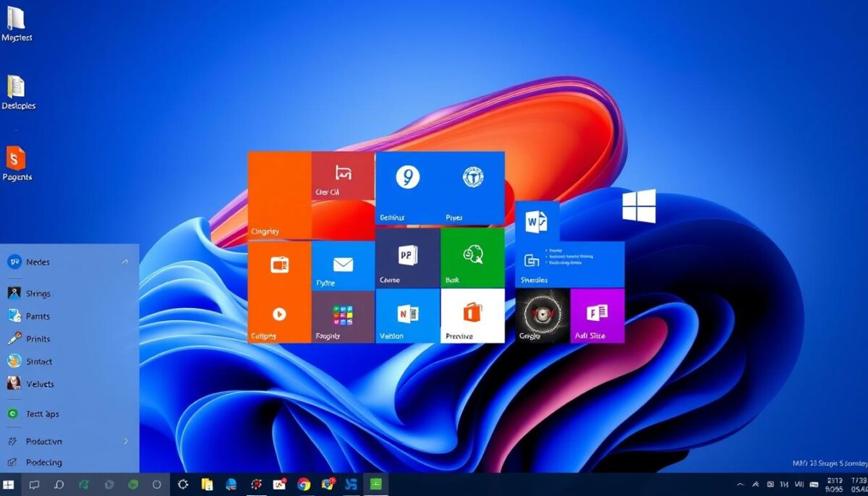Click the mail envelope tile

[343, 266]
